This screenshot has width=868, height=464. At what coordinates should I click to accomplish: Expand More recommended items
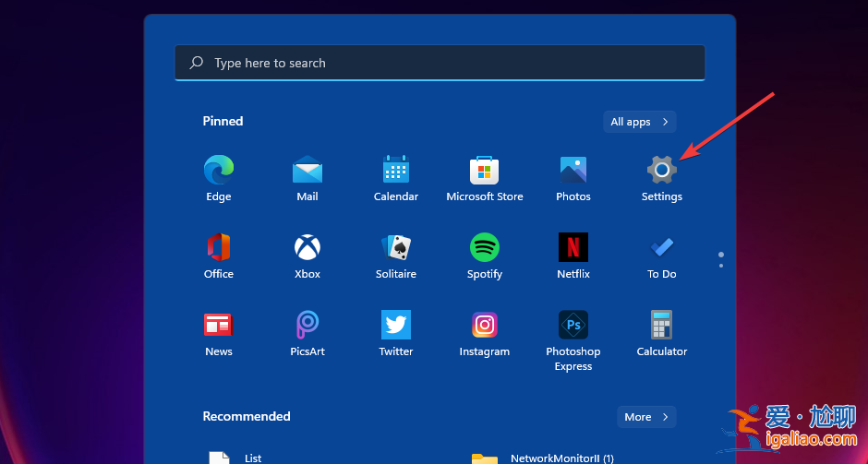[646, 417]
